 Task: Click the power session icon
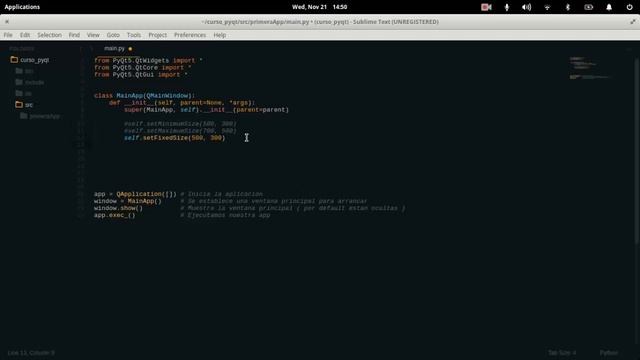tap(629, 7)
